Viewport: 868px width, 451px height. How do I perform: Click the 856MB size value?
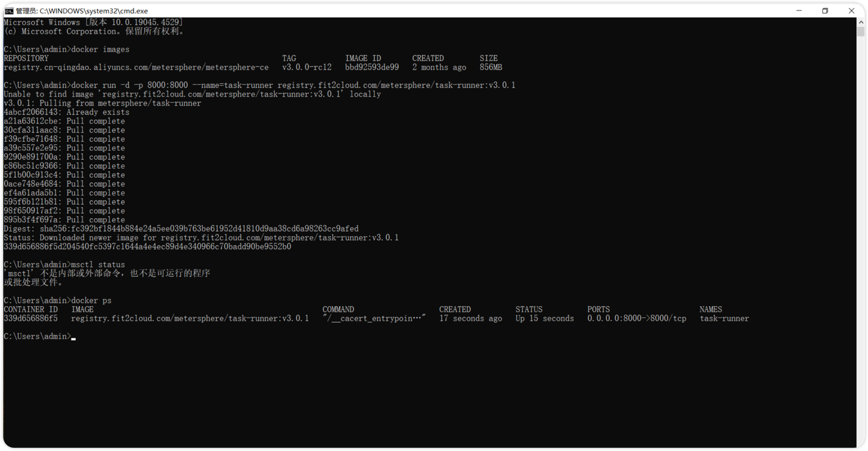point(491,67)
